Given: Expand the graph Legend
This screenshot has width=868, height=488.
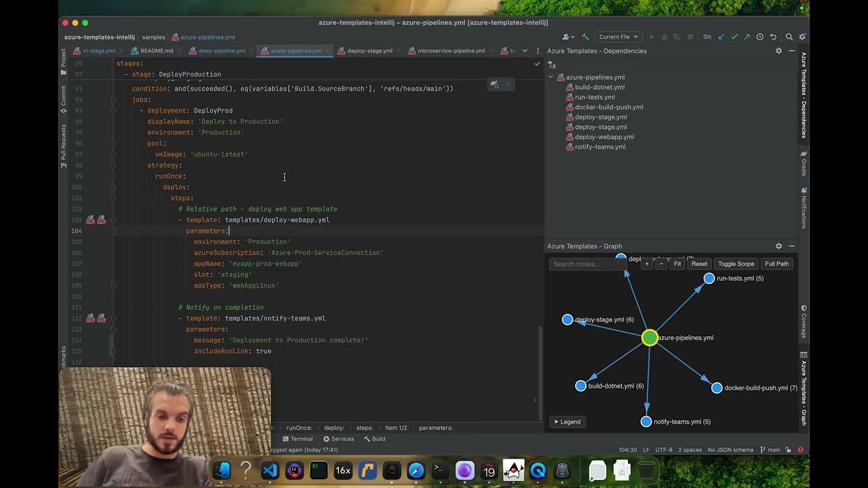Looking at the screenshot, I should (568, 422).
